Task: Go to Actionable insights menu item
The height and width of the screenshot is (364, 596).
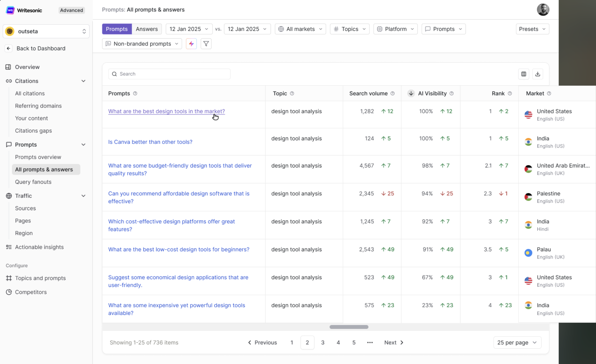Action: [39, 247]
